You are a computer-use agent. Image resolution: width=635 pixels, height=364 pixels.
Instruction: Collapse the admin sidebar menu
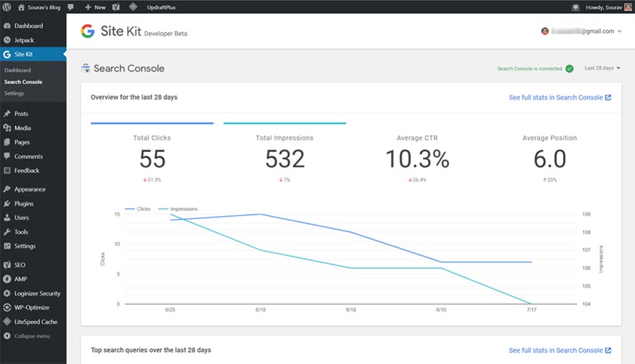point(27,336)
